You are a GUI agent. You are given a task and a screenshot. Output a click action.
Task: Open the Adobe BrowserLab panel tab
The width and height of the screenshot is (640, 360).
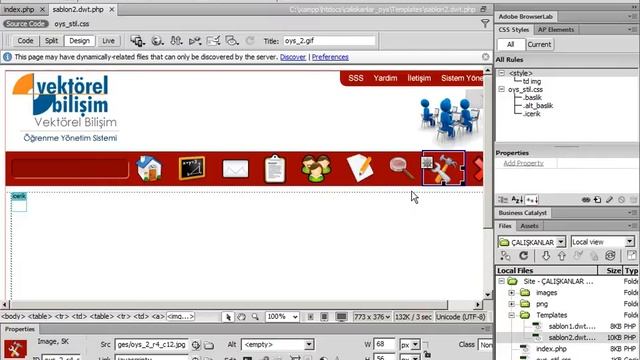[526, 17]
